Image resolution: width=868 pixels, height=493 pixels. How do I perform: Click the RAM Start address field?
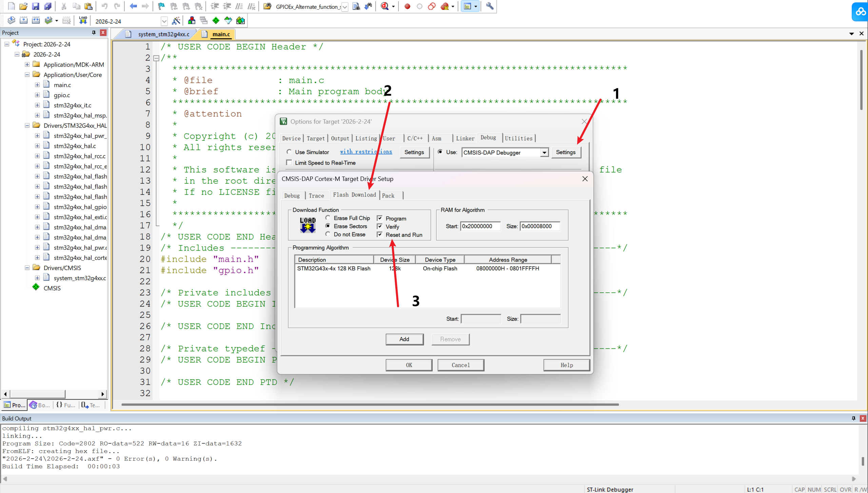coord(480,226)
